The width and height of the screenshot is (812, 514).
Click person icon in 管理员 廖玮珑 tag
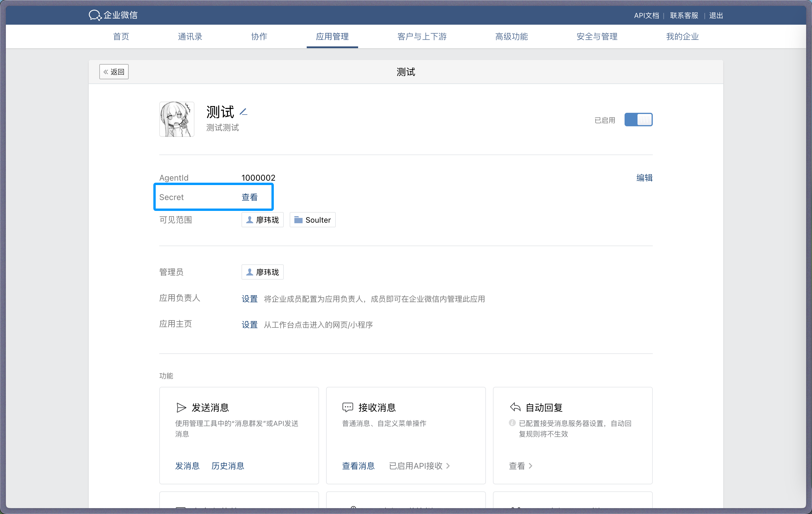click(249, 272)
